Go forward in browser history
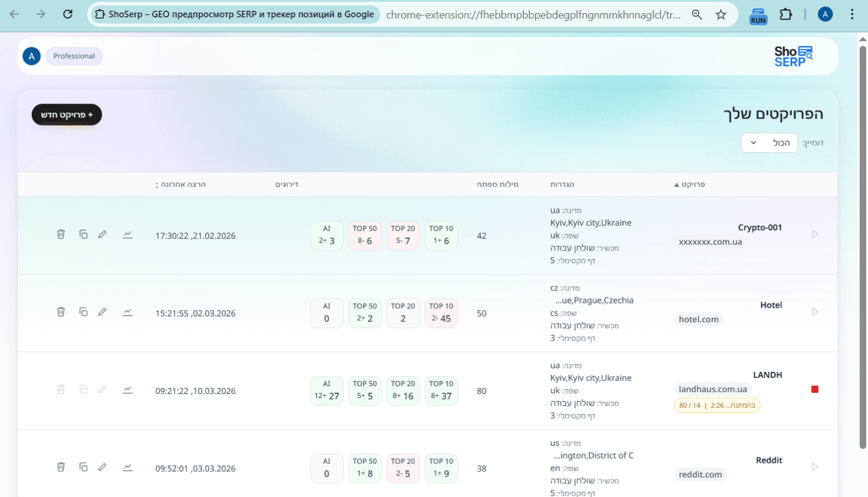Image resolution: width=868 pixels, height=497 pixels. click(41, 14)
